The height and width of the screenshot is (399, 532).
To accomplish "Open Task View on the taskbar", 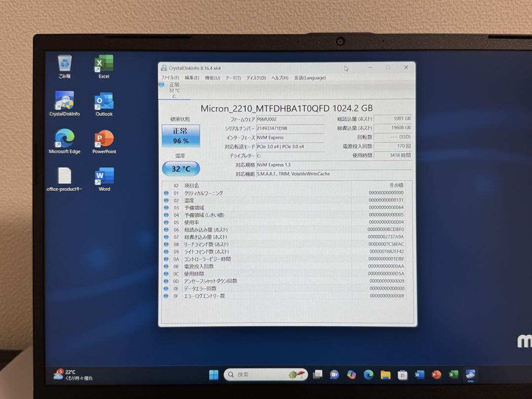I will tap(318, 374).
